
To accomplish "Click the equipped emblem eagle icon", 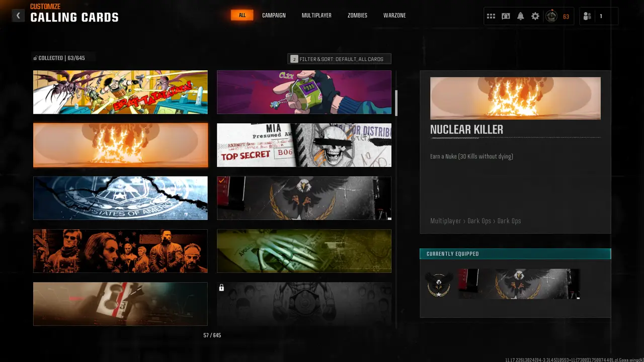I will [x=439, y=284].
